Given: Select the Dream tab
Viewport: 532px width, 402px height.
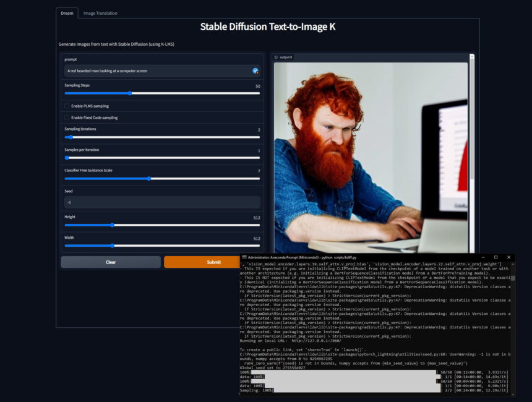Looking at the screenshot, I should pos(67,13).
